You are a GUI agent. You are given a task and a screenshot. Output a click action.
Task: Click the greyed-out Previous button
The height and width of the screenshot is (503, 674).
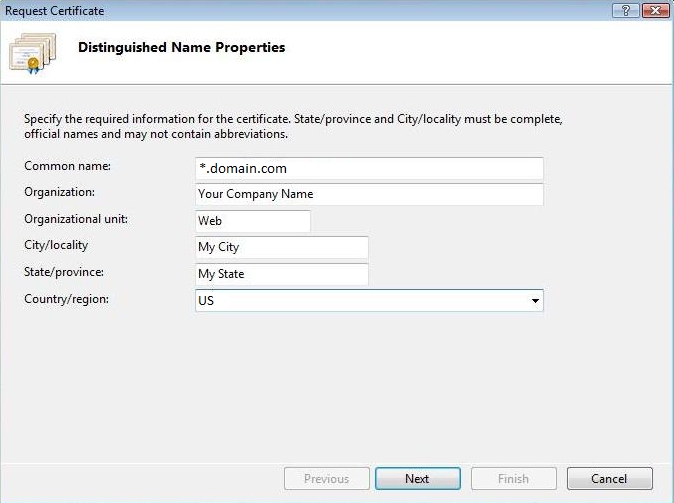[326, 479]
